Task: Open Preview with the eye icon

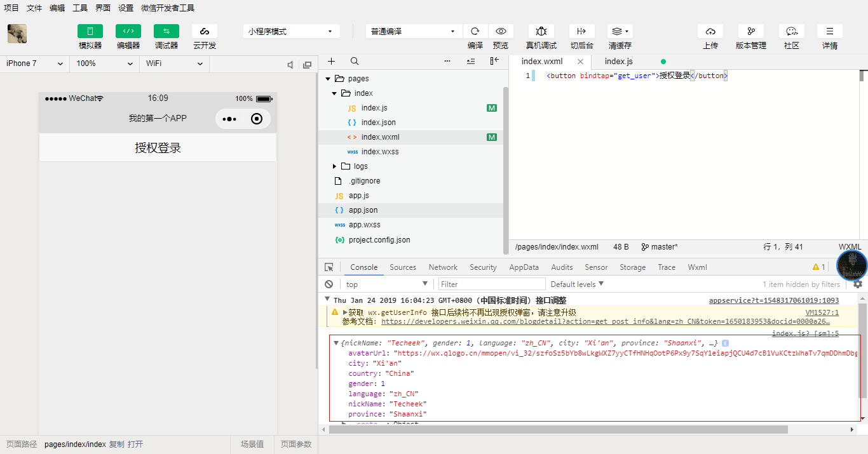Action: pos(501,31)
